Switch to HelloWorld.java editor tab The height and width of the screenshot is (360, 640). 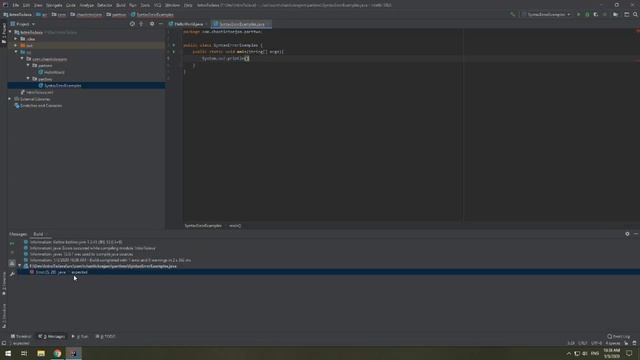(x=188, y=24)
